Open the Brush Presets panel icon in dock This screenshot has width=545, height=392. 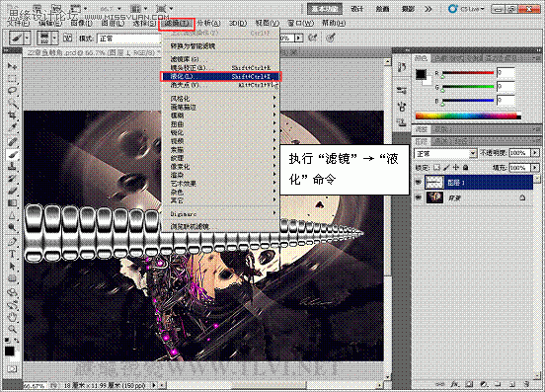pyautogui.click(x=402, y=91)
